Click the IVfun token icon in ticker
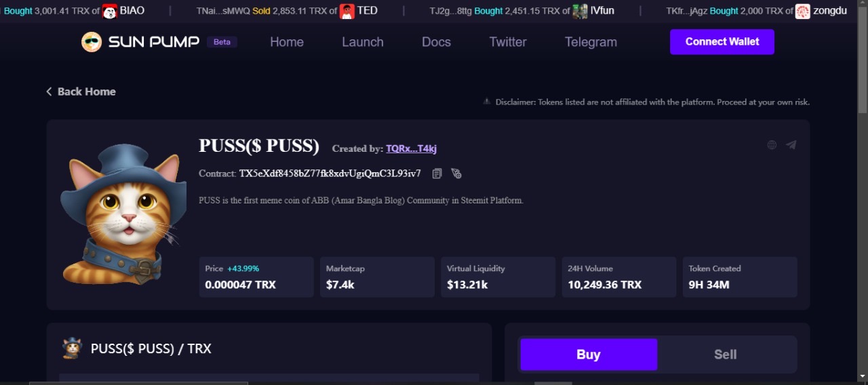 (x=580, y=12)
